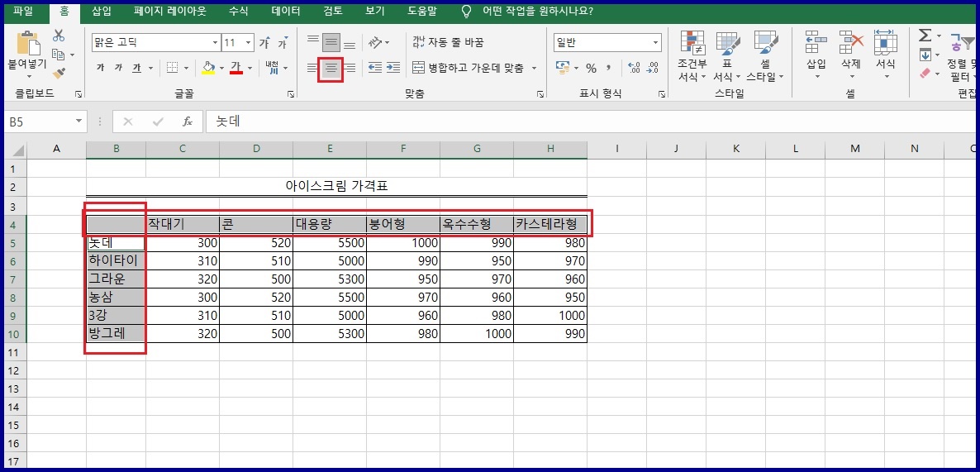This screenshot has height=472, width=980.
Task: Increase font size with larger 가 icon
Action: (x=264, y=42)
